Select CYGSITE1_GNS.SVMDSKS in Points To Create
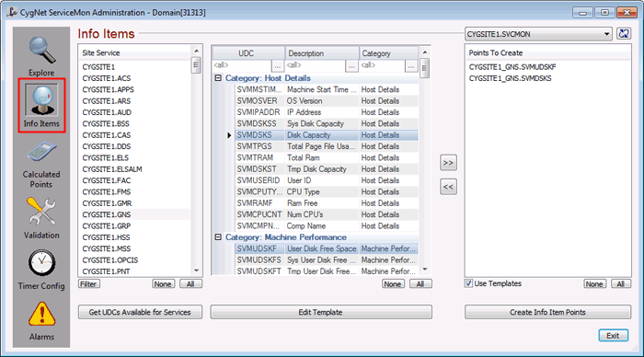This screenshot has width=644, height=357. pos(510,78)
